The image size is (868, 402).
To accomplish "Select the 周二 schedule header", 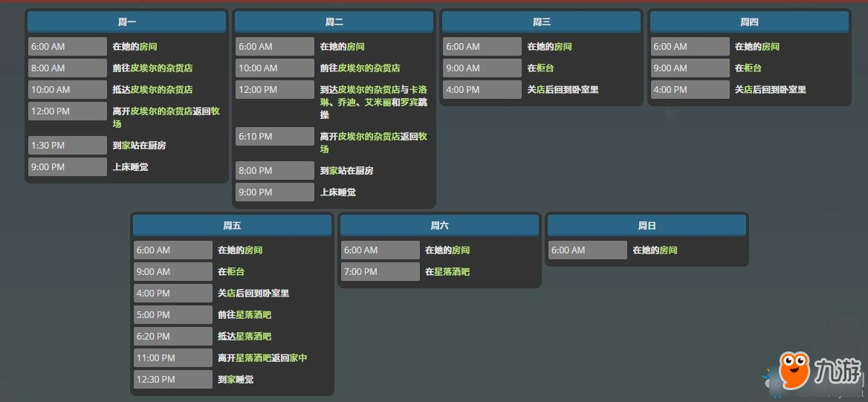I will click(334, 22).
